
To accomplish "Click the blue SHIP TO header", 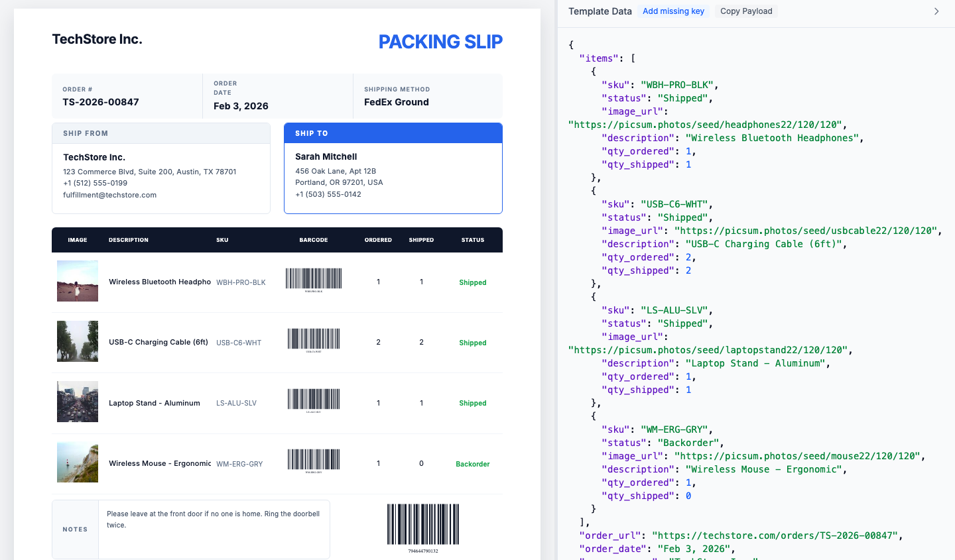I will (393, 133).
